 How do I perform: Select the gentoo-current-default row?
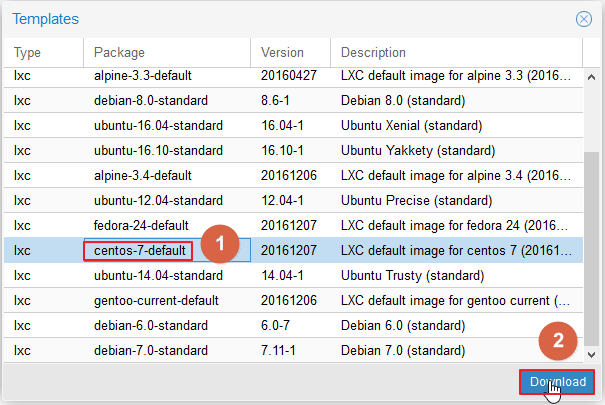293,300
